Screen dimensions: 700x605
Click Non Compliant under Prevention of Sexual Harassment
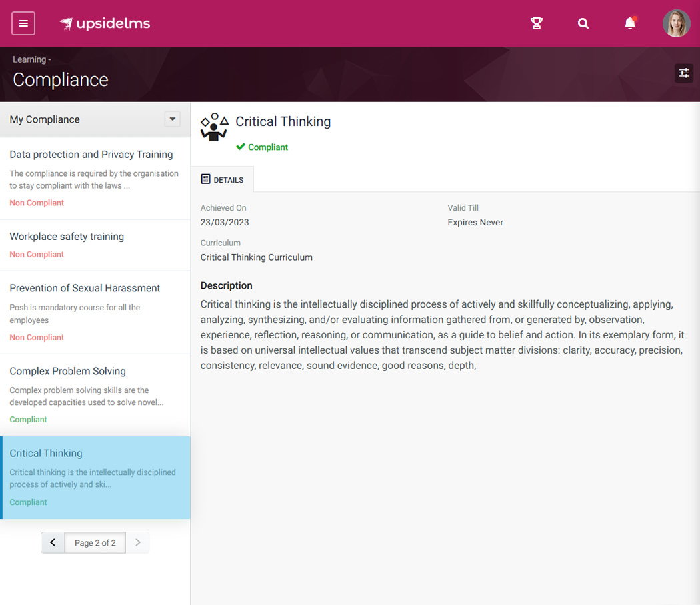pos(37,338)
